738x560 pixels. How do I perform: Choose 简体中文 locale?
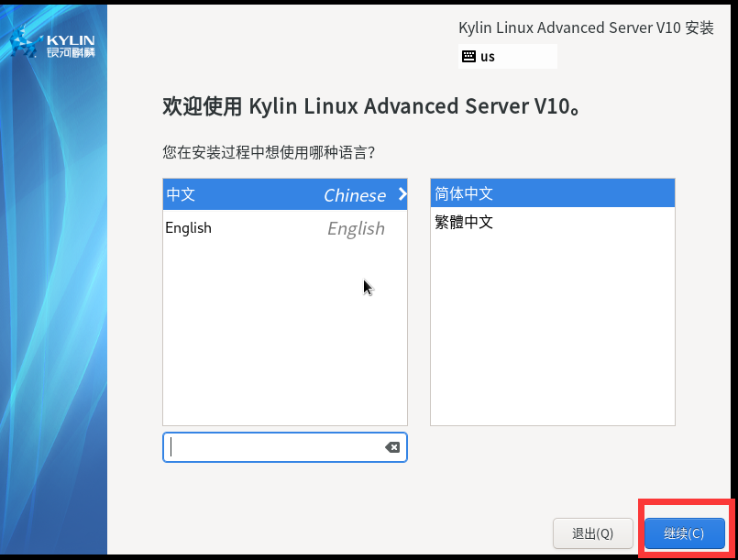(x=553, y=193)
